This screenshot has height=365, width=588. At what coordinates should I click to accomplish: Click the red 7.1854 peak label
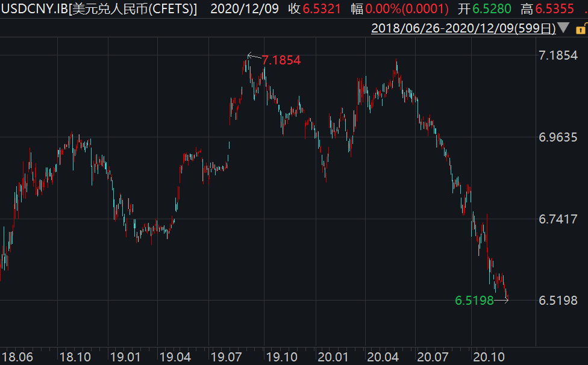pyautogui.click(x=281, y=60)
